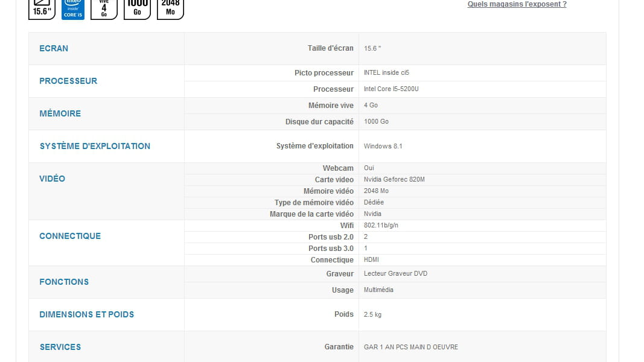Click the 'Système d'exploitation' row label
This screenshot has width=644, height=362.
(x=315, y=145)
